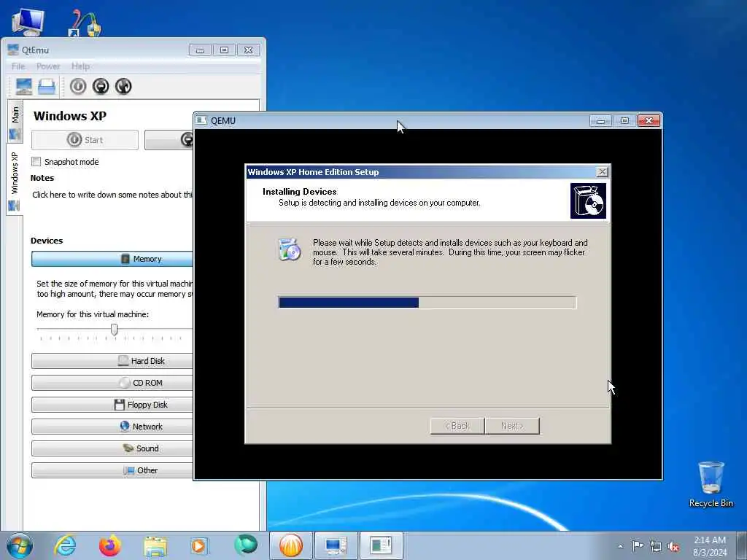The width and height of the screenshot is (747, 560).
Task: Click the small setup disc icon beside message
Action: (x=290, y=249)
